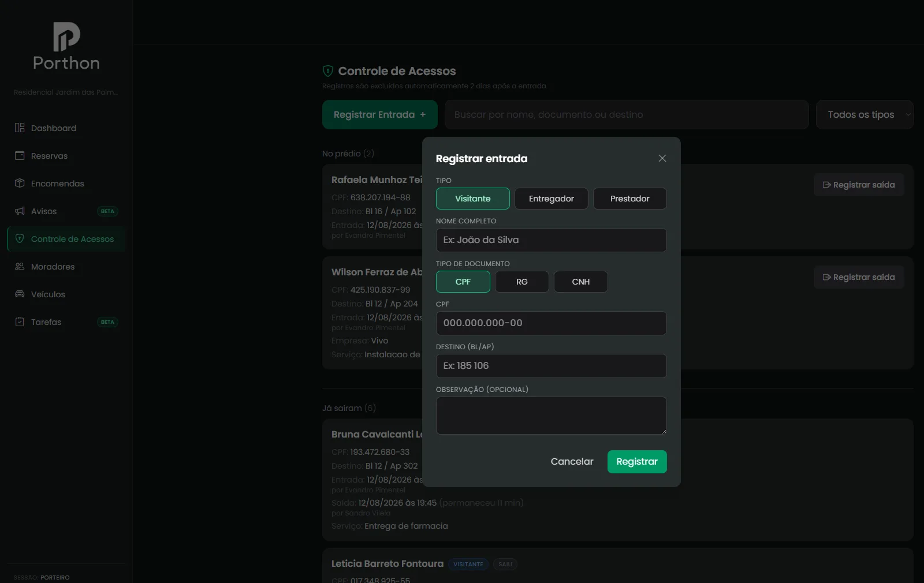Click the Registrar Entrada button

click(380, 114)
